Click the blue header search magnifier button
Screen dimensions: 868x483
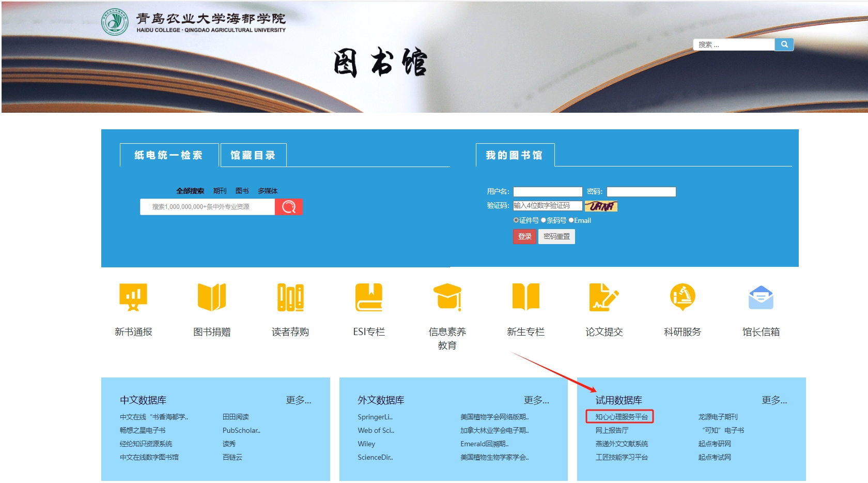pos(784,44)
